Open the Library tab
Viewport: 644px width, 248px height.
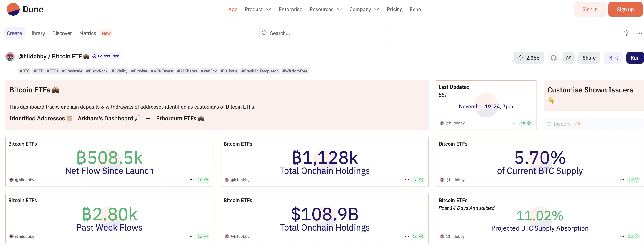click(x=37, y=33)
